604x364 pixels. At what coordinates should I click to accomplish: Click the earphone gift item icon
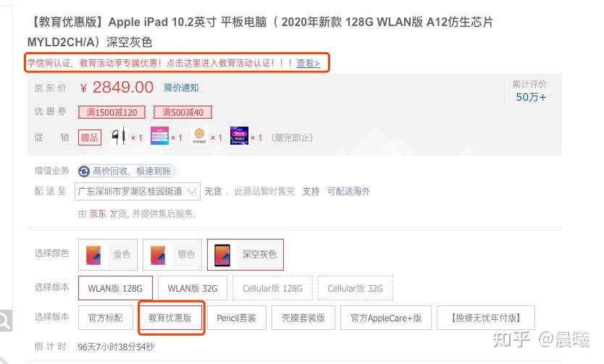[118, 136]
